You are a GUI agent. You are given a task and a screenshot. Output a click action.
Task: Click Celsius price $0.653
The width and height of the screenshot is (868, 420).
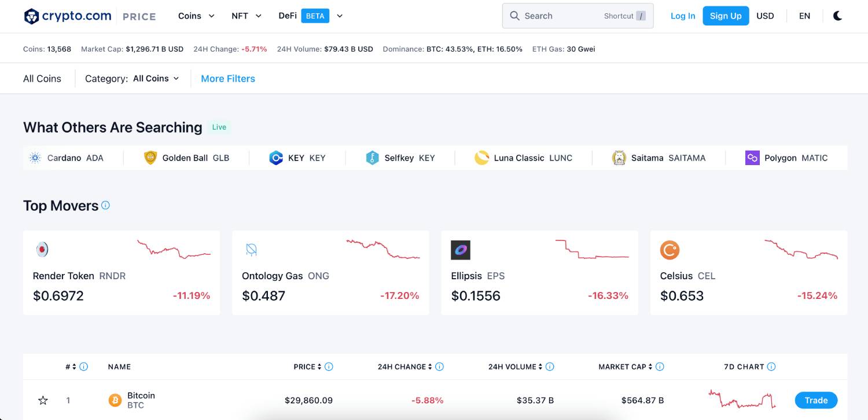[x=682, y=296]
